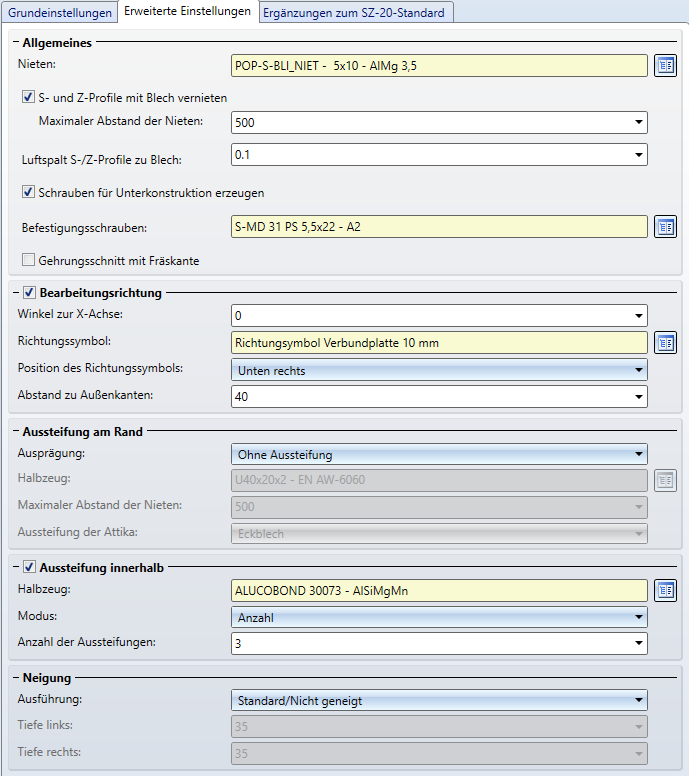Select Erweiterte Einstellungen tab

pyautogui.click(x=188, y=11)
